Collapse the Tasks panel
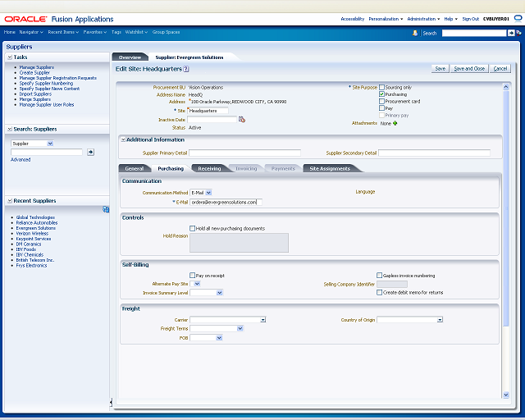 (x=10, y=57)
